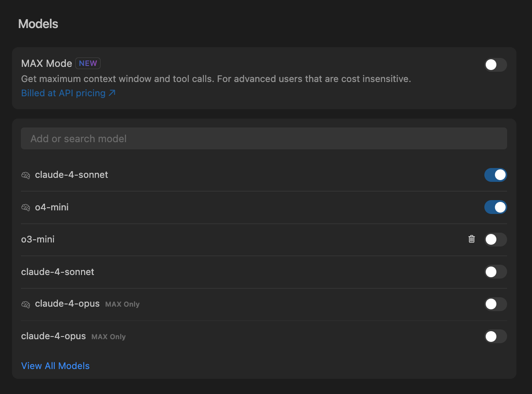Toggle on claude-4-opus without the brain icon
Viewport: 532px width, 394px height.
[495, 337]
